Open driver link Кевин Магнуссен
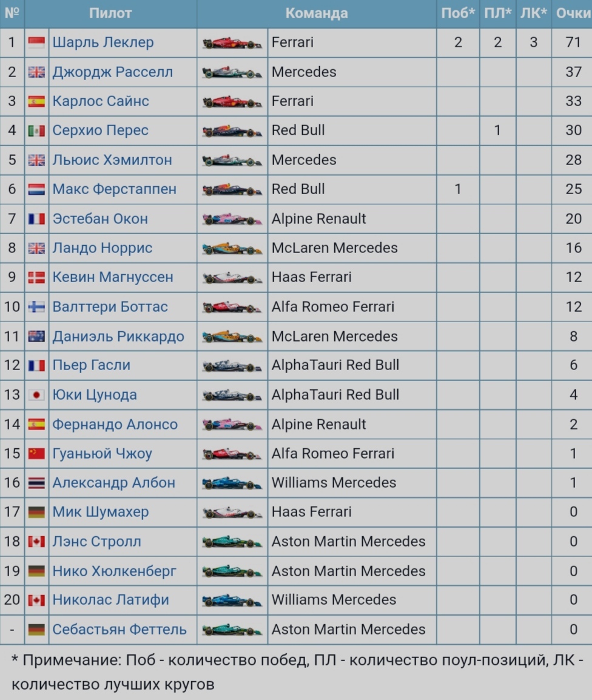 [x=113, y=277]
